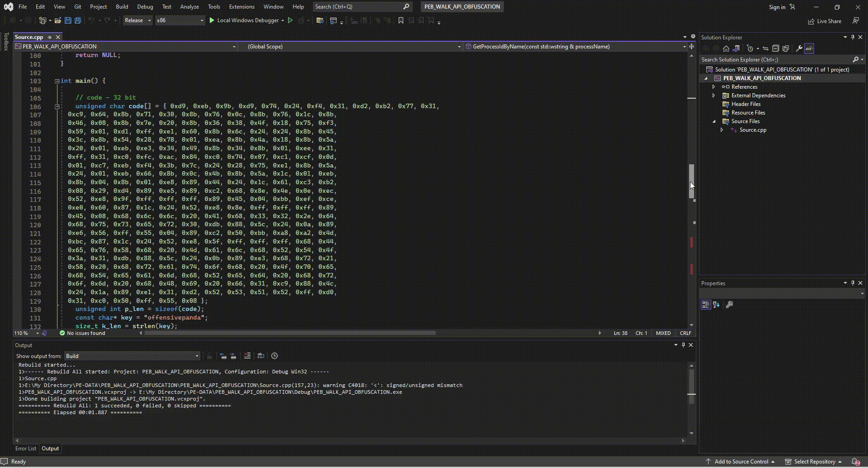The width and height of the screenshot is (868, 468).
Task: Open editor settings gear above the code
Action: pyautogui.click(x=693, y=37)
